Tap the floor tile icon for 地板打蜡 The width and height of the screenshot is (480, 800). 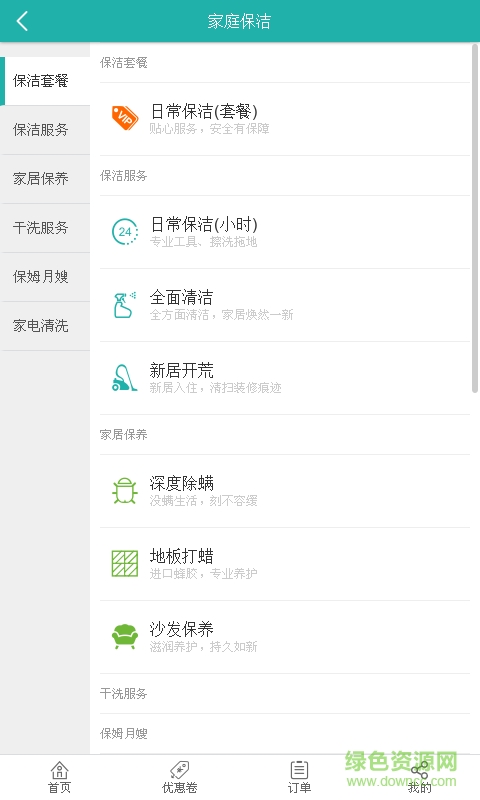tap(125, 564)
